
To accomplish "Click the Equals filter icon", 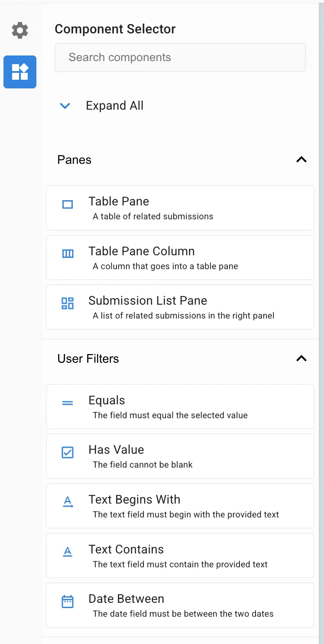I will pos(68,403).
